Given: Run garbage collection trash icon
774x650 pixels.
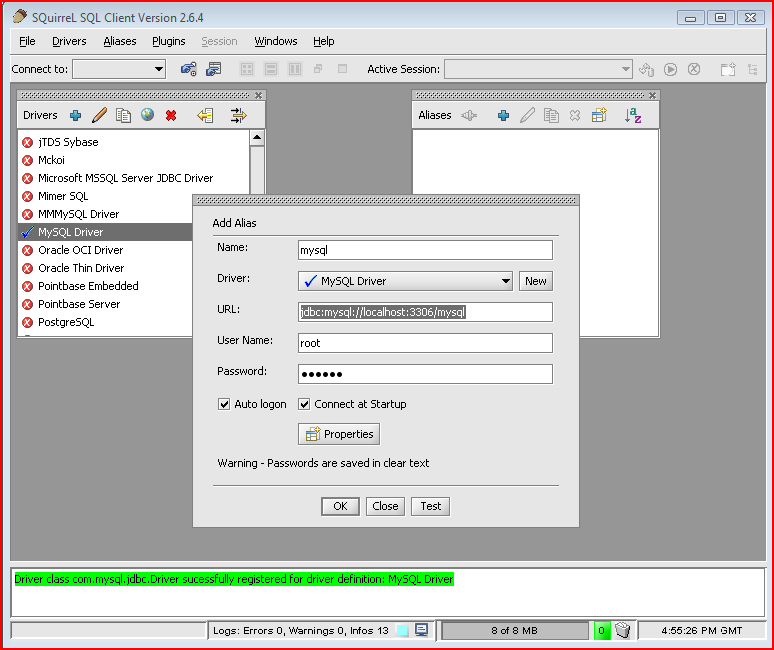Looking at the screenshot, I should coord(622,630).
